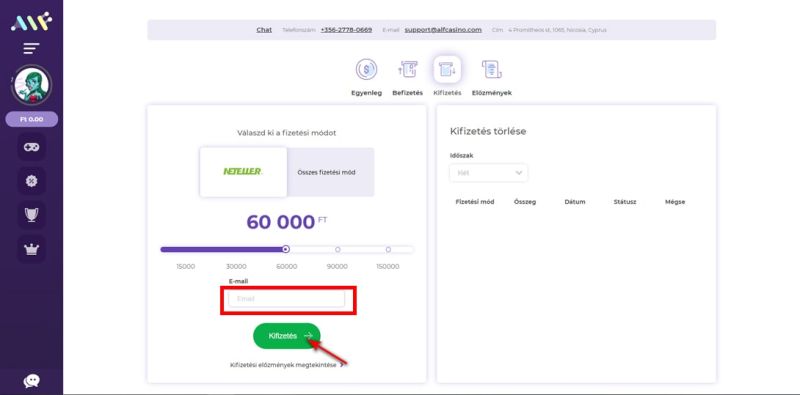Open Kifizetési előzmények megtekintése link
This screenshot has height=395, width=800.
point(287,365)
